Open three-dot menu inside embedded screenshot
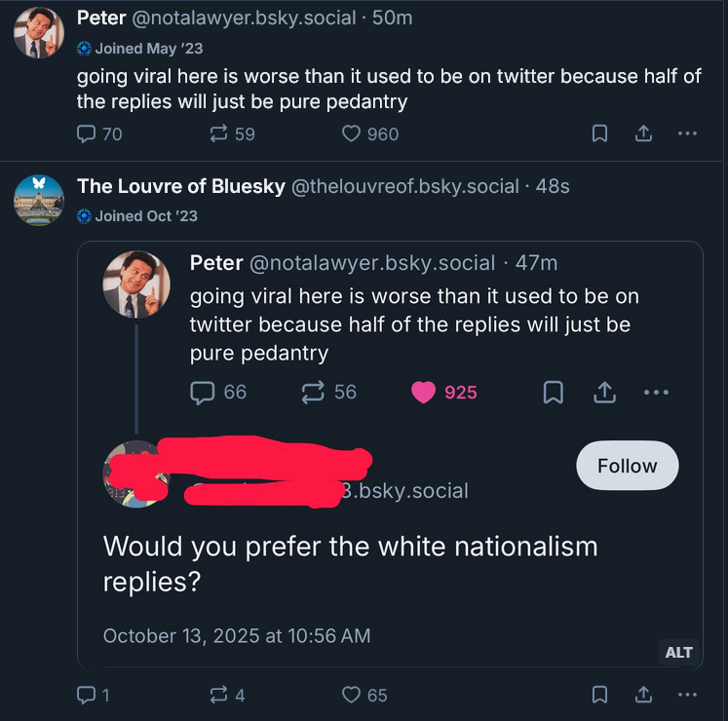The height and width of the screenshot is (721, 728). (x=656, y=392)
